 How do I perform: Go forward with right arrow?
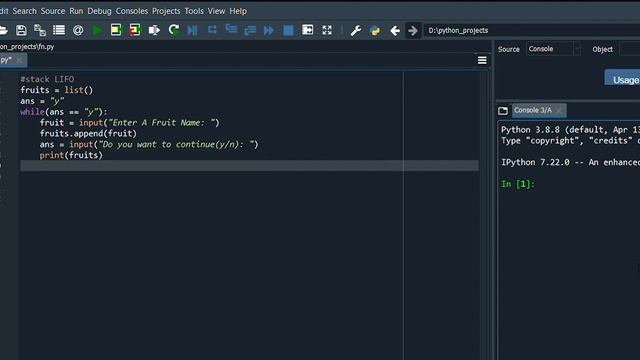pos(413,31)
